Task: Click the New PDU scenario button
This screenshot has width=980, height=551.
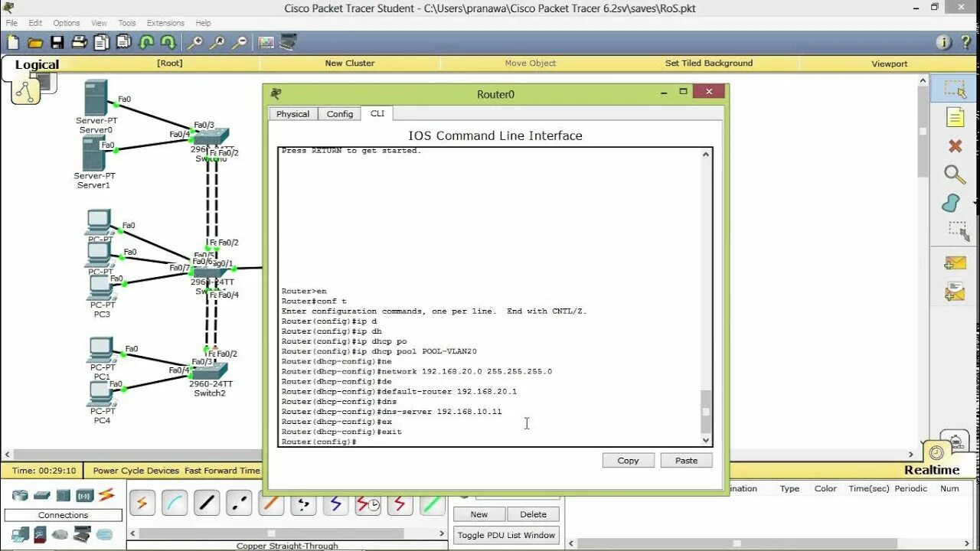Action: (x=479, y=514)
